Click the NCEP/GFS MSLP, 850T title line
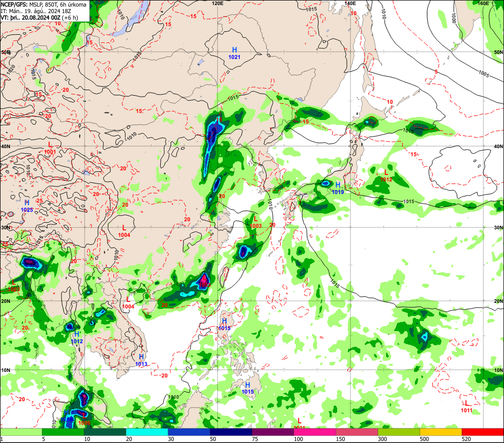 (x=43, y=5)
